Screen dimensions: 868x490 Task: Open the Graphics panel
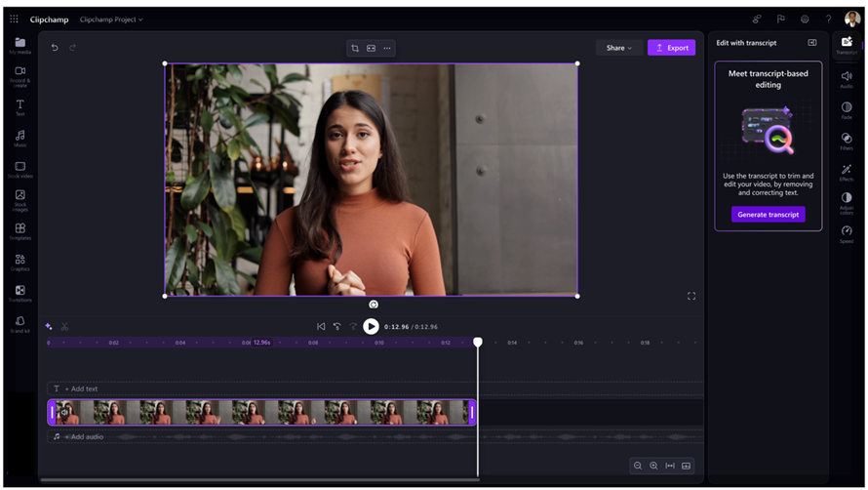point(20,263)
